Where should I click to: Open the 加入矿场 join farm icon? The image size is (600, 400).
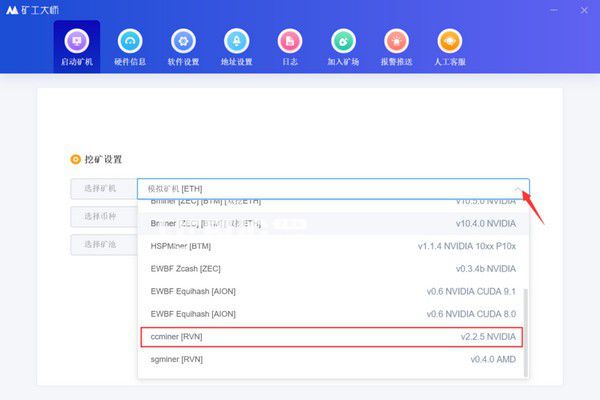[343, 41]
